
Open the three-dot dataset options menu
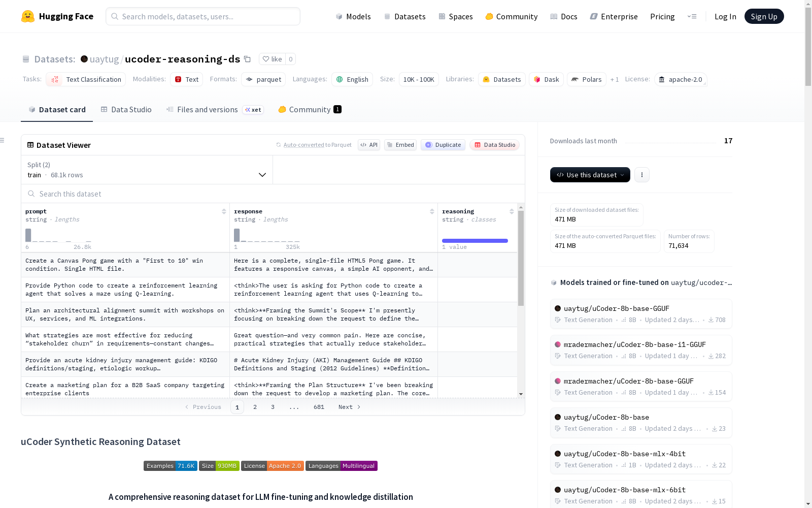coord(642,175)
